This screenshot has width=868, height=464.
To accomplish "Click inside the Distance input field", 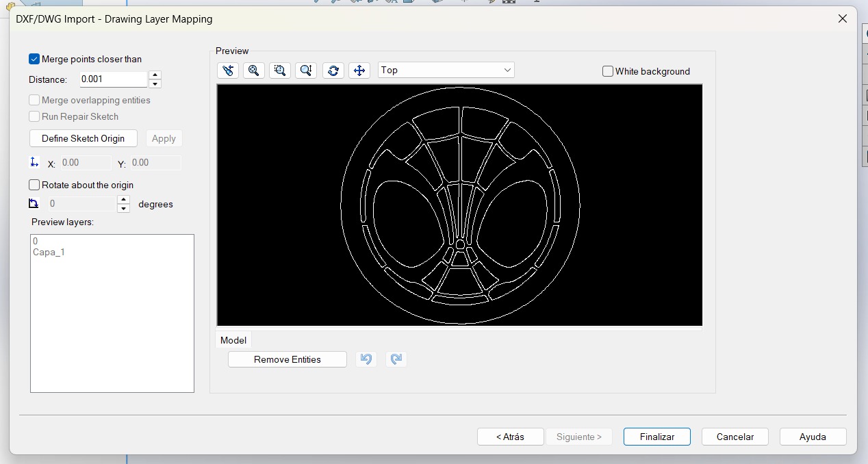I will [113, 79].
